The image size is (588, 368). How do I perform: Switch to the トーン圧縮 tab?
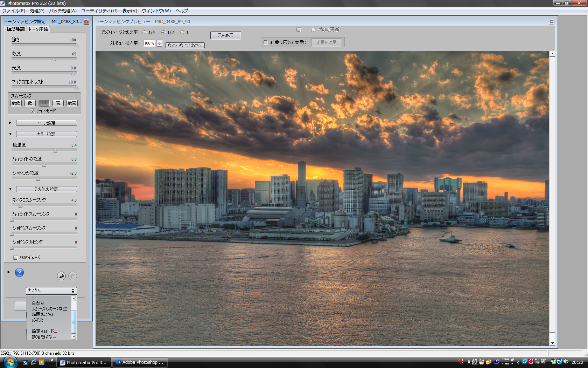(x=38, y=29)
